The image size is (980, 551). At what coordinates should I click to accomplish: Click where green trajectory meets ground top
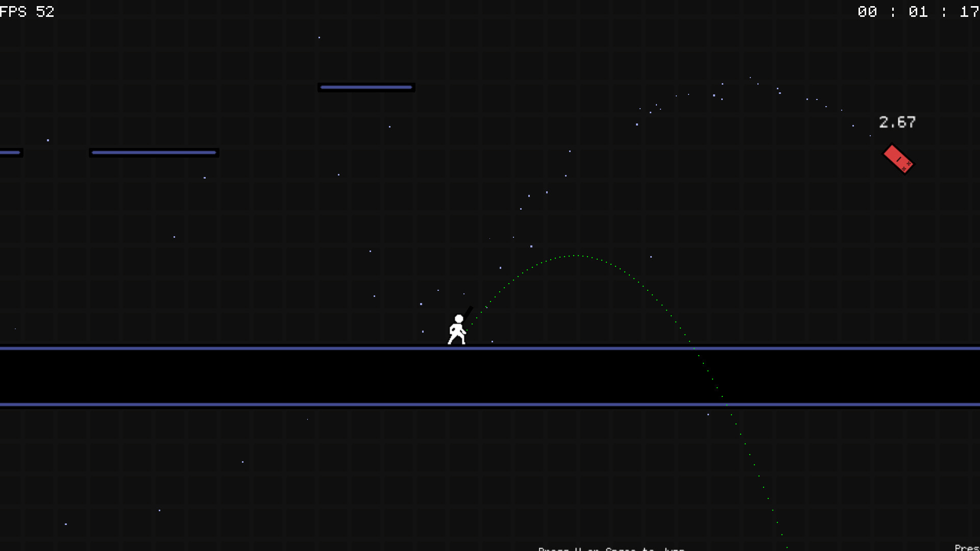tap(694, 348)
